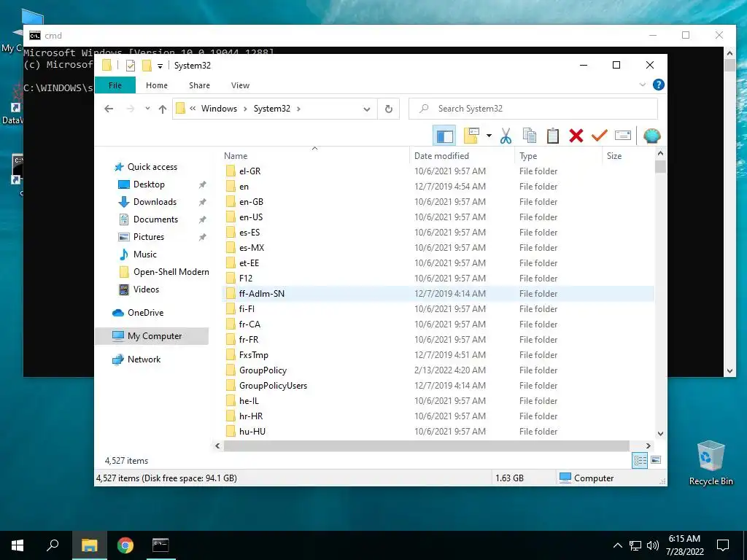Select the FxsTmp folder
This screenshot has width=747, height=560.
coord(253,355)
